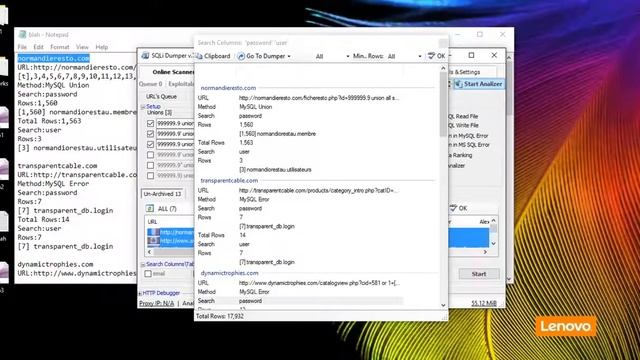The width and height of the screenshot is (640, 360).
Task: Click the OK checkmark icon above right list
Action: pos(453,208)
